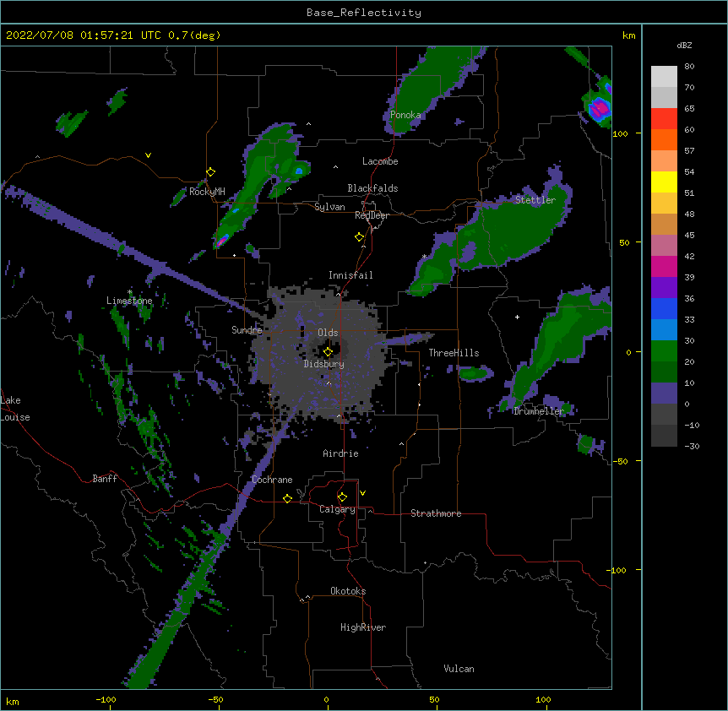
Task: Click the Okotoks town label
Action: (x=348, y=591)
